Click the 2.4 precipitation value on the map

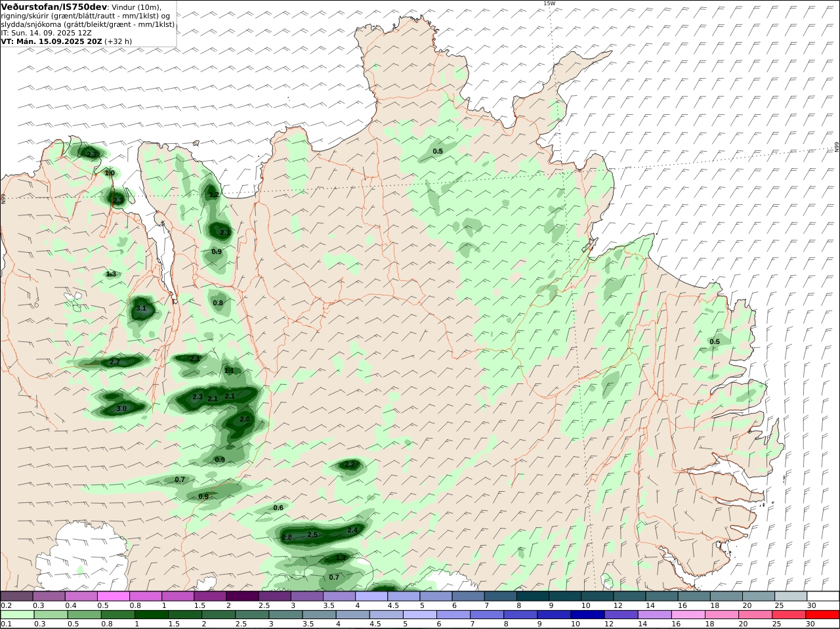tap(352, 530)
